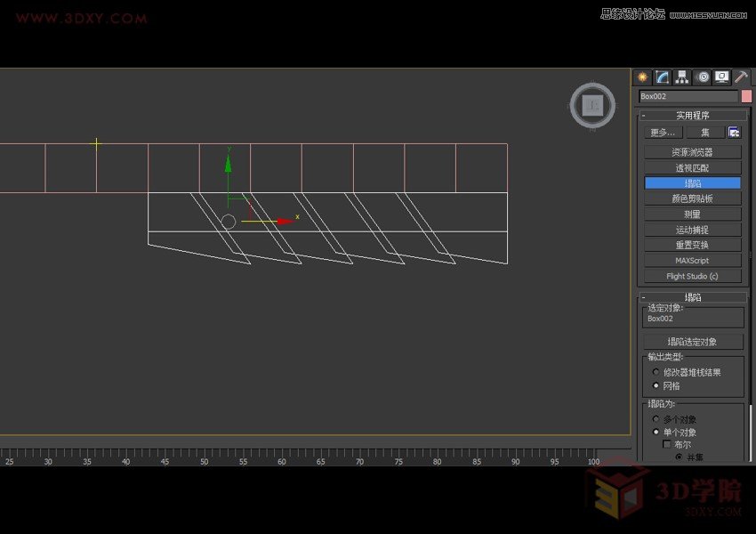Screen dimensions: 756x534
Task: Open the Create command panel icon
Action: pyautogui.click(x=642, y=77)
